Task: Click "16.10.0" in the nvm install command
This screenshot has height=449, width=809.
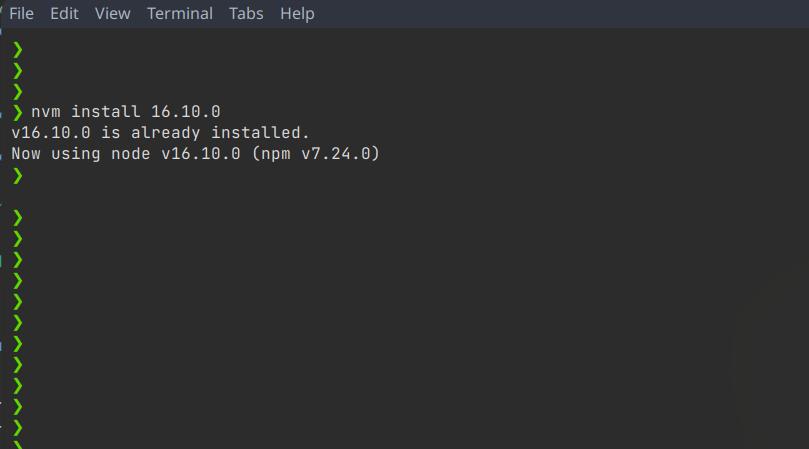Action: (186, 111)
